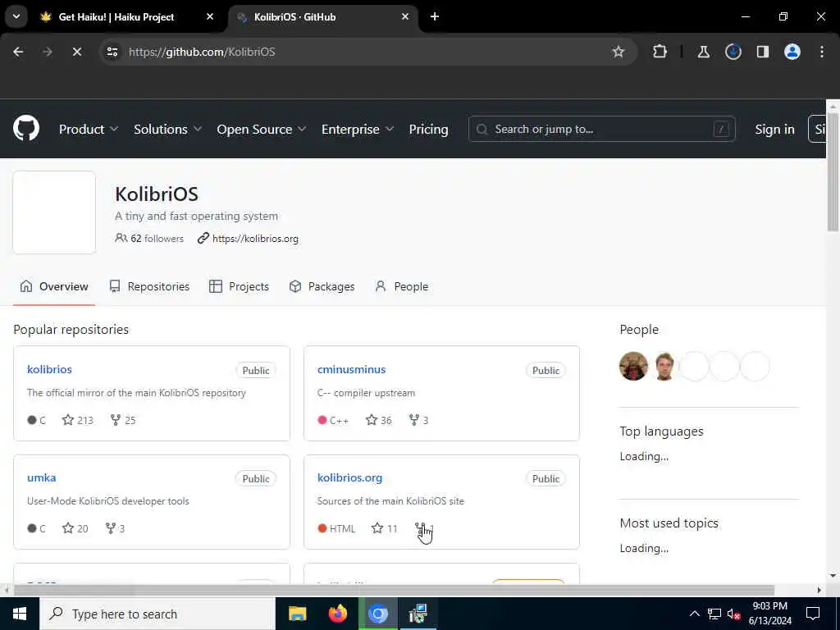View cminusminus 36 stars
Screen dimensions: 840x630
coord(379,420)
